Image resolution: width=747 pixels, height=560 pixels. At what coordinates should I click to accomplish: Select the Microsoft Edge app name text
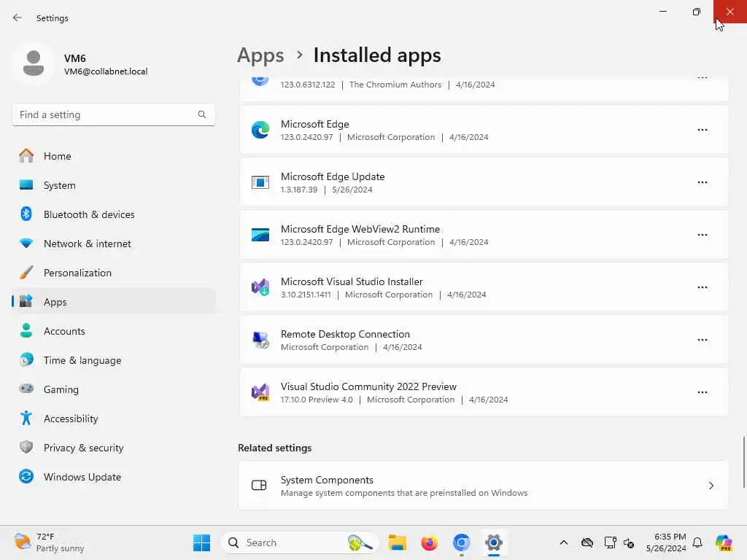coord(315,124)
